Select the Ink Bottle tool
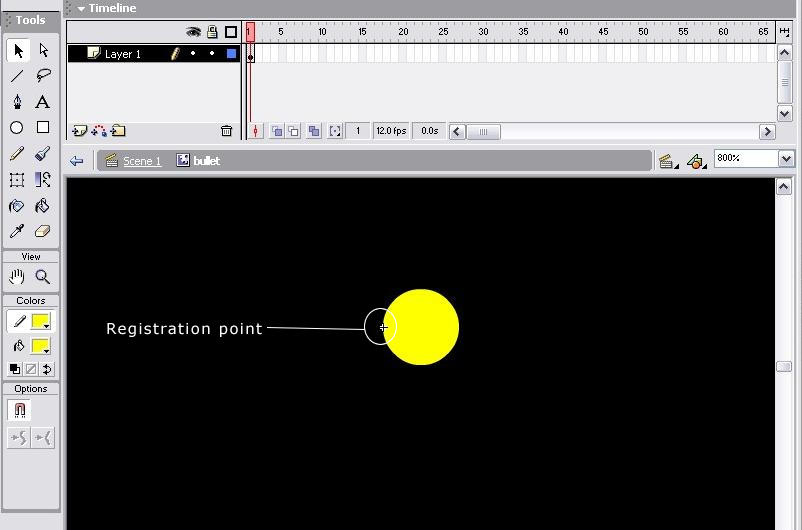Screen dimensions: 802x530 (17, 206)
